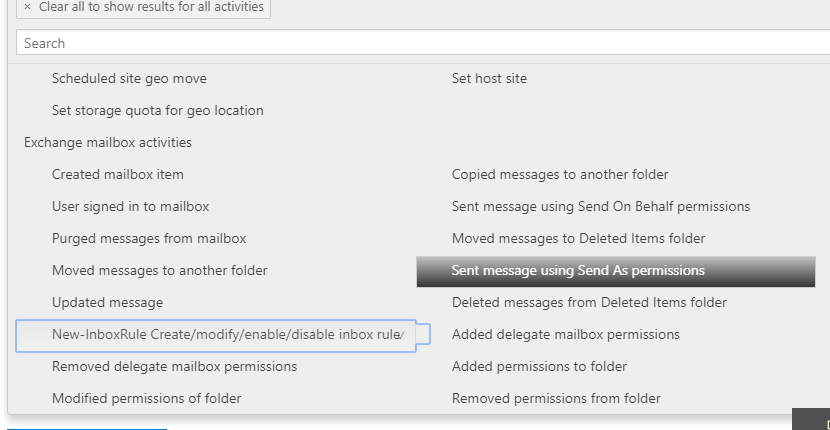This screenshot has width=830, height=430.
Task: Select Sent message using Send As permissions
Action: [578, 270]
